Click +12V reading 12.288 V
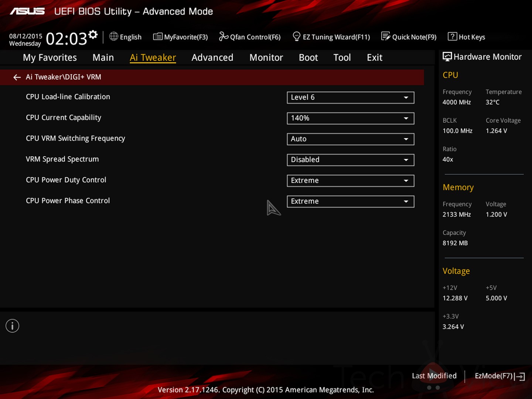532x399 pixels. (x=455, y=298)
